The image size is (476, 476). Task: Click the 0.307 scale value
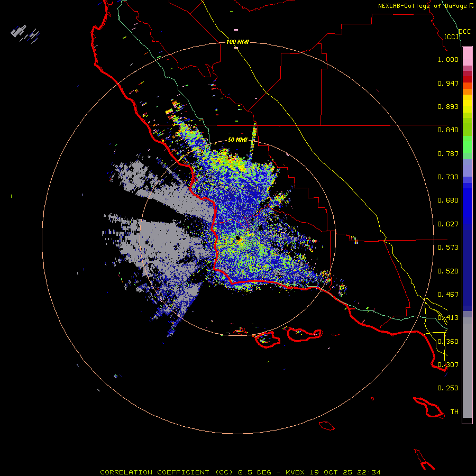pyautogui.click(x=448, y=365)
